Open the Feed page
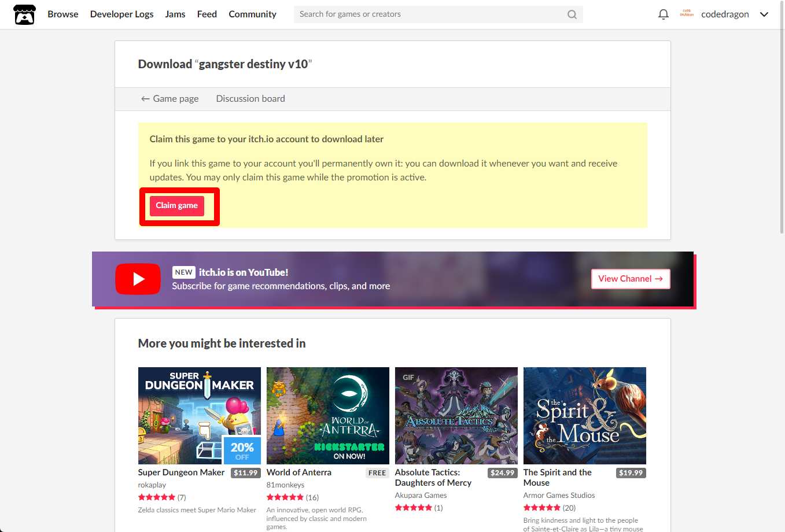This screenshot has height=532, width=785. 207,14
